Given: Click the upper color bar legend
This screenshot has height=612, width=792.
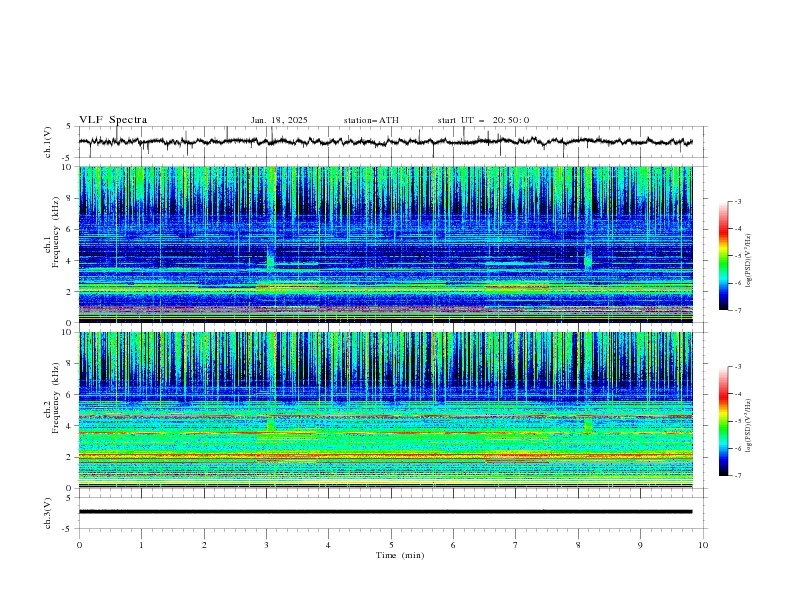Looking at the screenshot, I should pyautogui.click(x=724, y=255).
